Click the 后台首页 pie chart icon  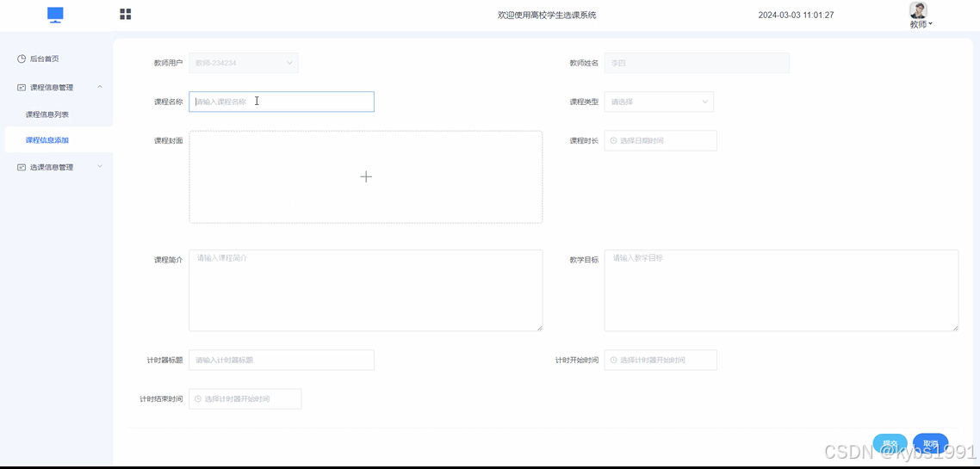click(22, 59)
